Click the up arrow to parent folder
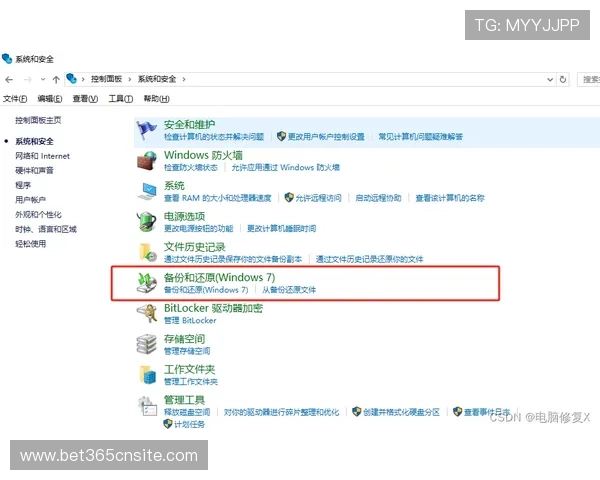600x480 pixels. (x=56, y=80)
